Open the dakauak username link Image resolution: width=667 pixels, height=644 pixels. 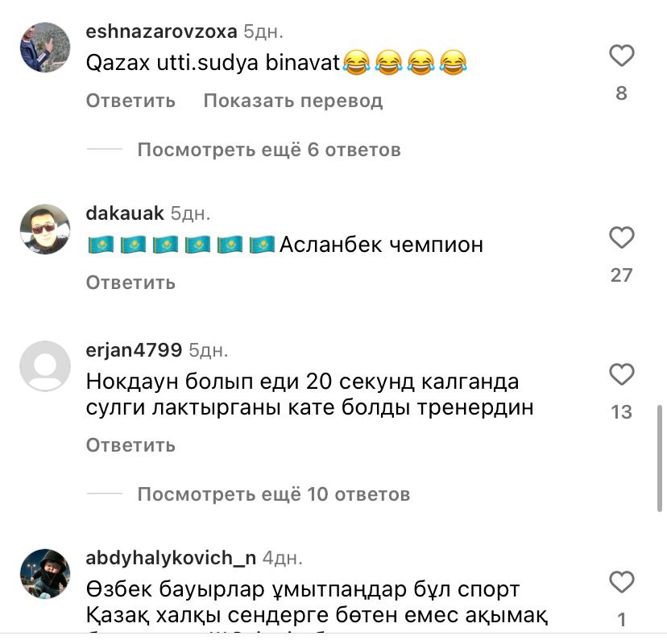pyautogui.click(x=125, y=213)
